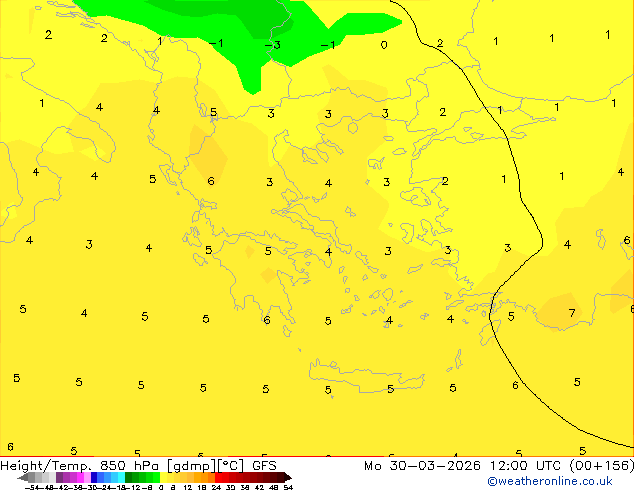Click the 'Height/Temp.' title text
634x490 pixels.
click(46, 466)
